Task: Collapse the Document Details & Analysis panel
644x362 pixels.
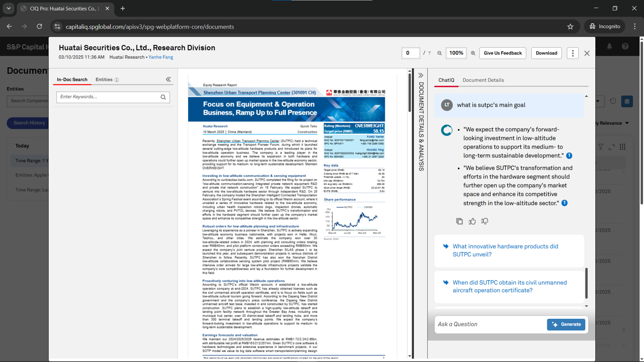Action: [x=421, y=75]
